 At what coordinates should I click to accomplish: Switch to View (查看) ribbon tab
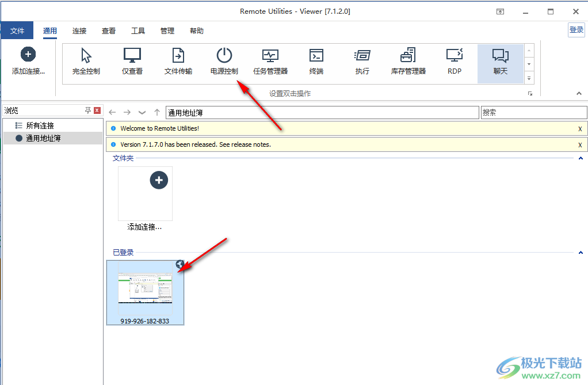coord(109,31)
